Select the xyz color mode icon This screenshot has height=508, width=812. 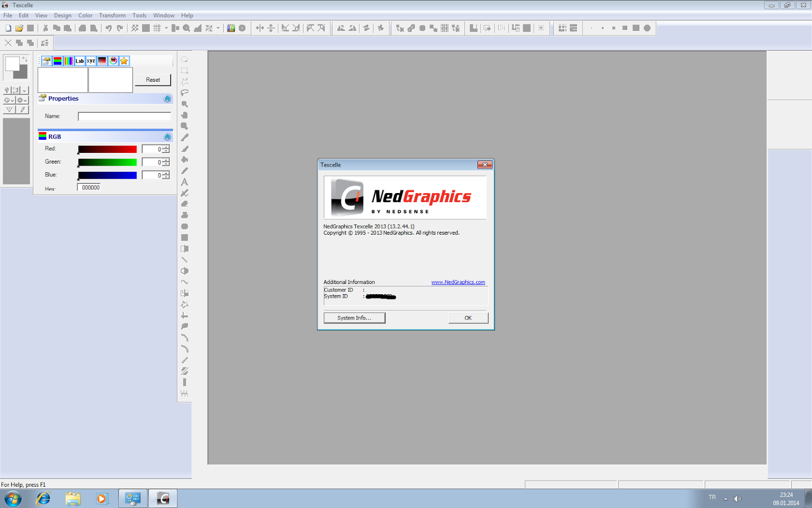pos(91,61)
